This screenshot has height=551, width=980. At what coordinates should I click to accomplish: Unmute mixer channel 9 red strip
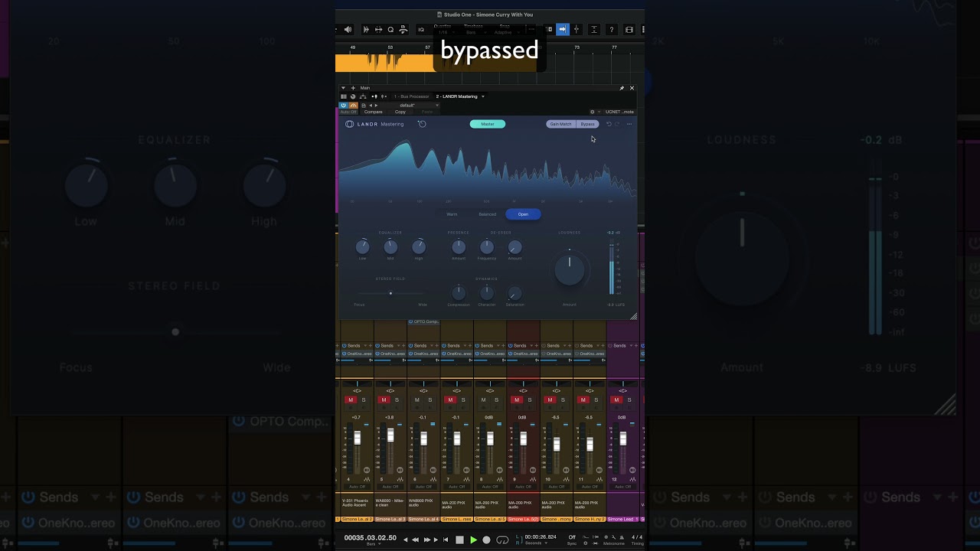coord(517,399)
